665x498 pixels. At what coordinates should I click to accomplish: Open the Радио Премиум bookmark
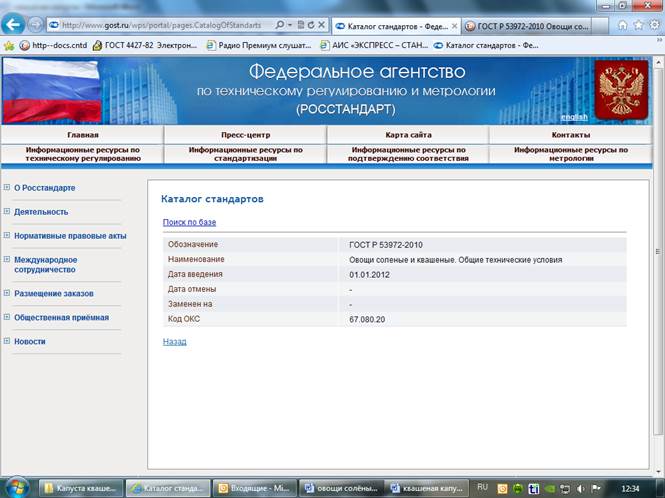pos(259,45)
